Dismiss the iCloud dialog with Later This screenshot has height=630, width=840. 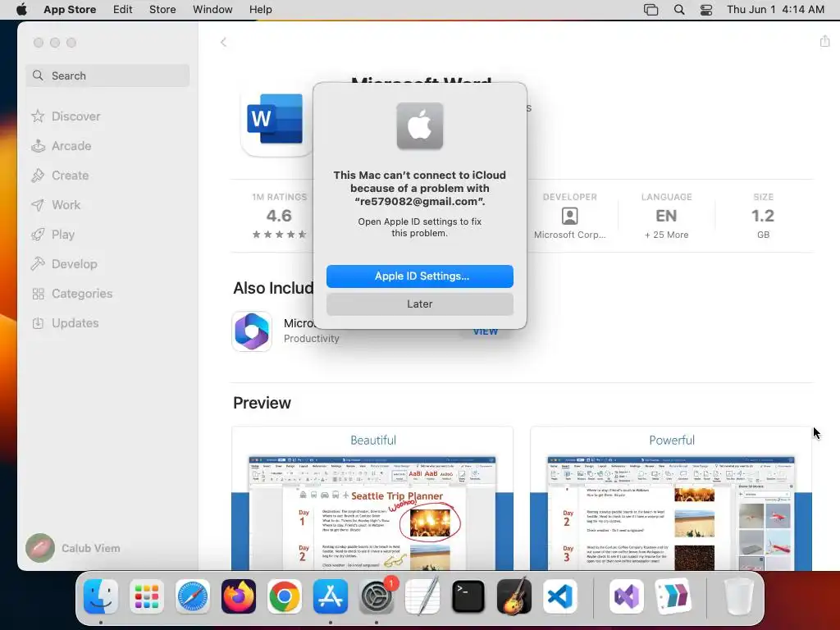pyautogui.click(x=419, y=304)
